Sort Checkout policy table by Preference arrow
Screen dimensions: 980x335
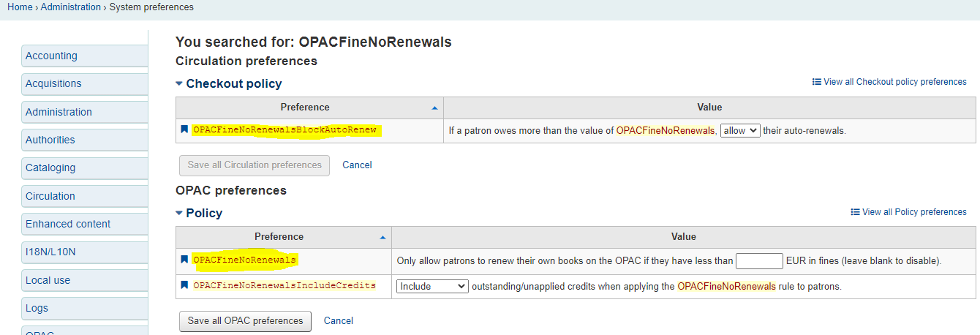pos(435,108)
